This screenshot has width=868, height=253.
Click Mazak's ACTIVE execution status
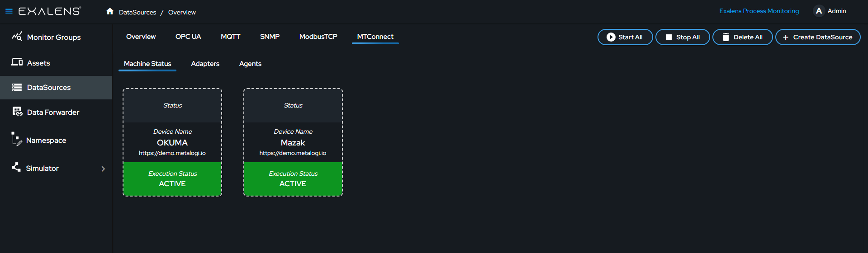[293, 183]
